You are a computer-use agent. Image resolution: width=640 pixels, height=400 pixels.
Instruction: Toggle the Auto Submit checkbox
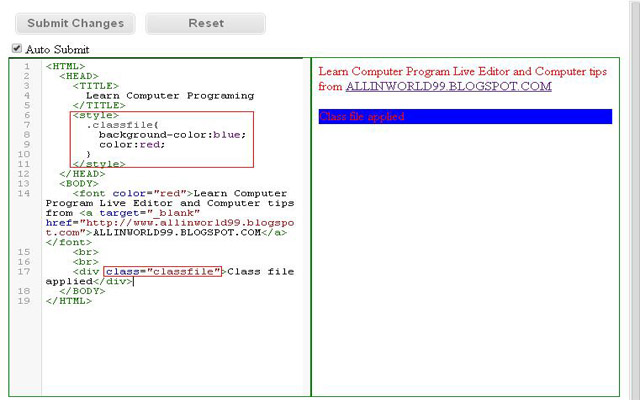tap(17, 49)
